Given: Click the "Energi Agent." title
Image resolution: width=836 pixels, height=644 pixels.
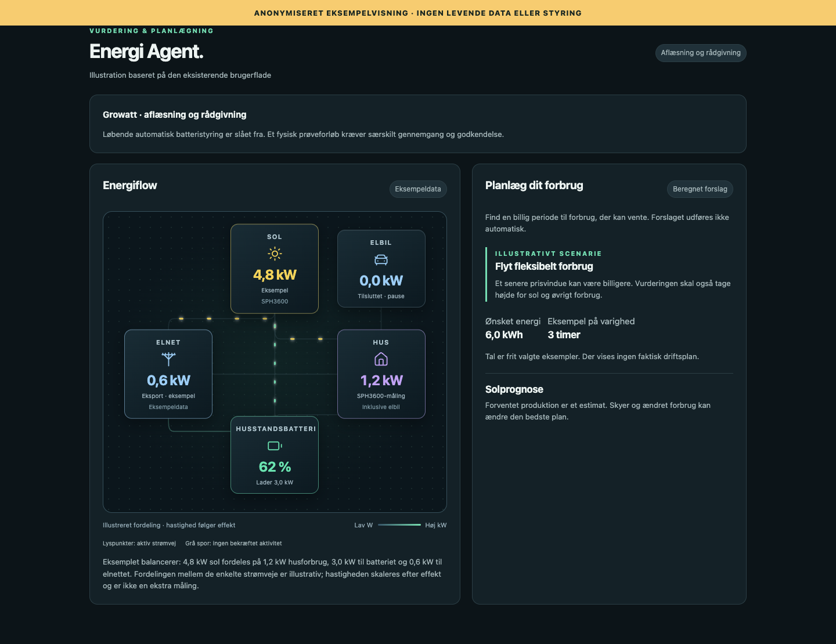Looking at the screenshot, I should tap(146, 52).
